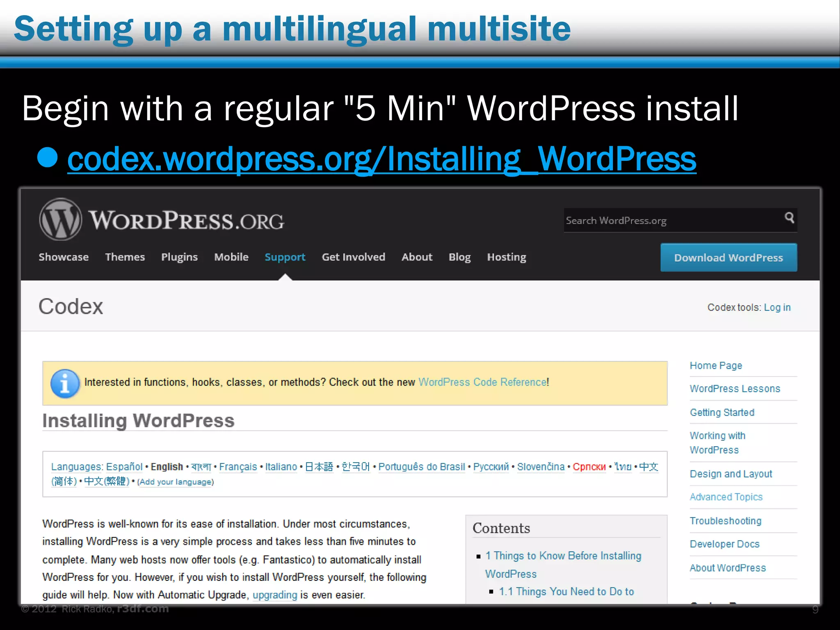Viewport: 840px width, 630px height.
Task: Select the Español language link
Action: coord(124,467)
